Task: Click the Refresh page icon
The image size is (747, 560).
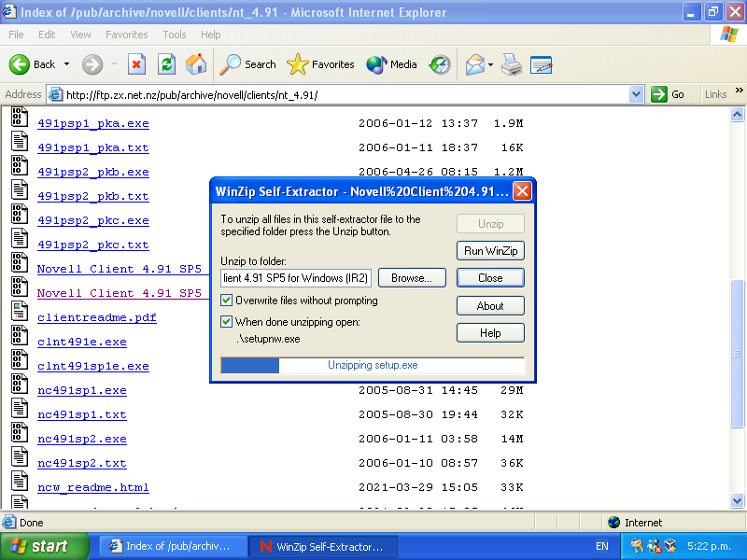Action: (166, 64)
